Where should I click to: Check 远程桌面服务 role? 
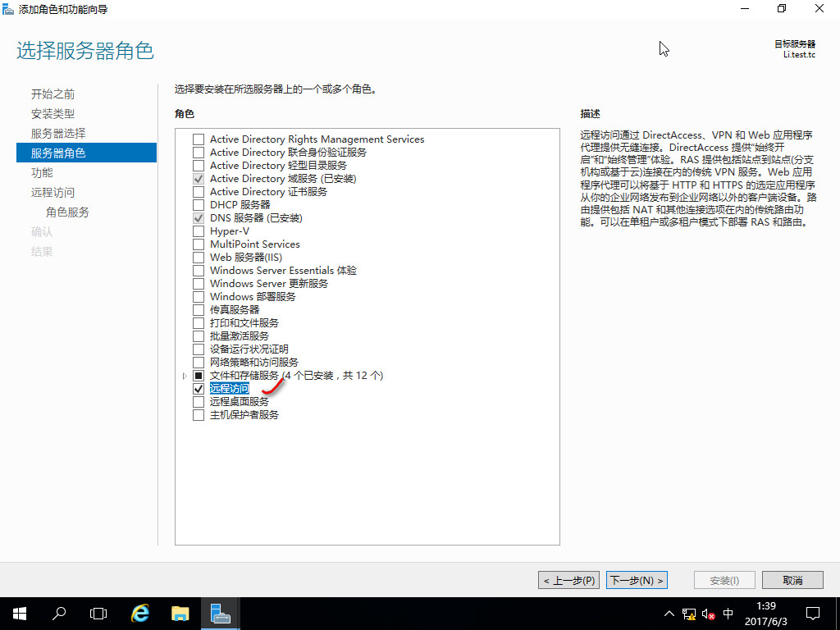(x=199, y=402)
